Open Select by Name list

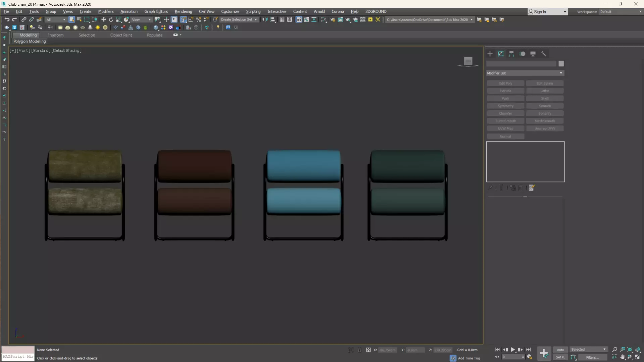point(79,19)
